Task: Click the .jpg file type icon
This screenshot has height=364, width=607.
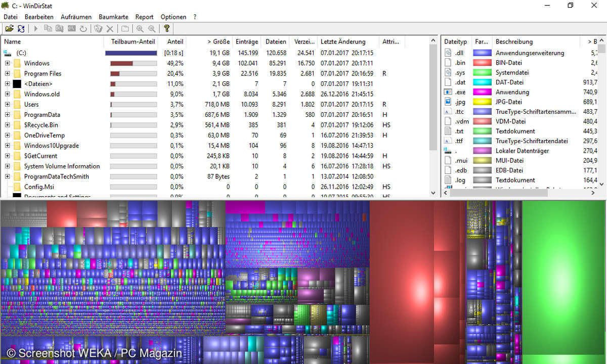Action: [448, 102]
